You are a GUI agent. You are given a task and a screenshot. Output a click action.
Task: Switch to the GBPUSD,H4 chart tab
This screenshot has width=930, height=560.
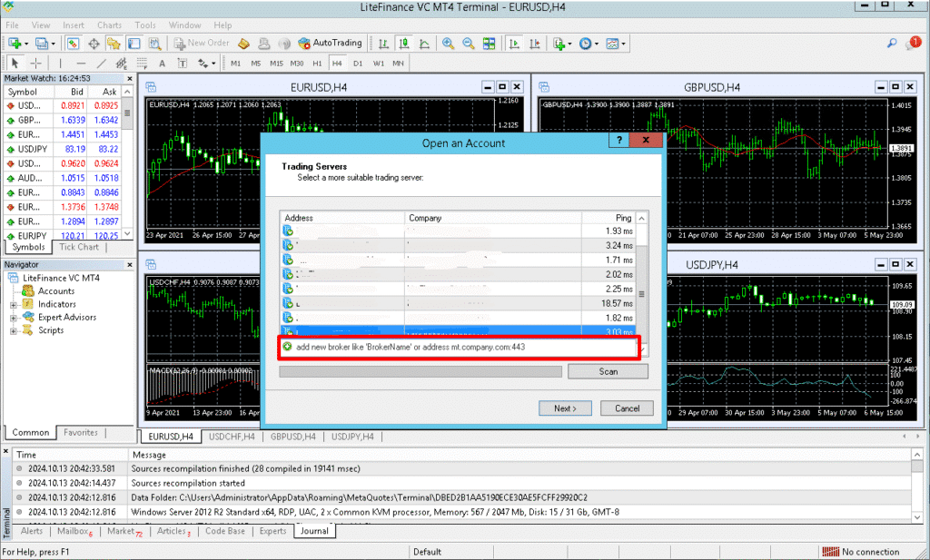tap(293, 437)
